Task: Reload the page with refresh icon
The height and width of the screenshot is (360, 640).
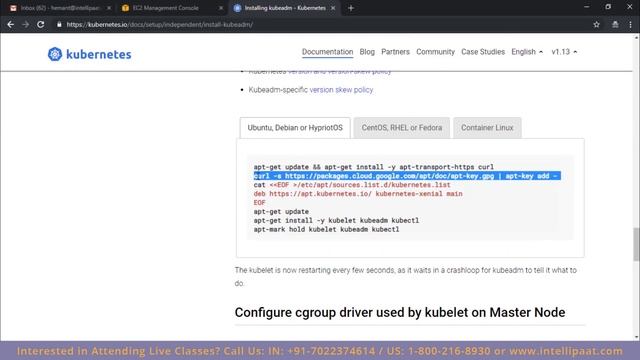Action: coord(40,24)
